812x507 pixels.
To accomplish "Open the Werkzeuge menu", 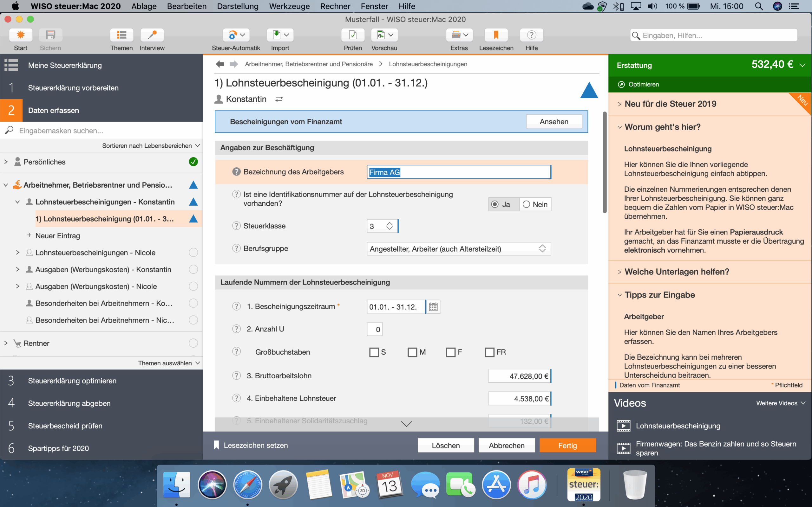I will point(289,6).
